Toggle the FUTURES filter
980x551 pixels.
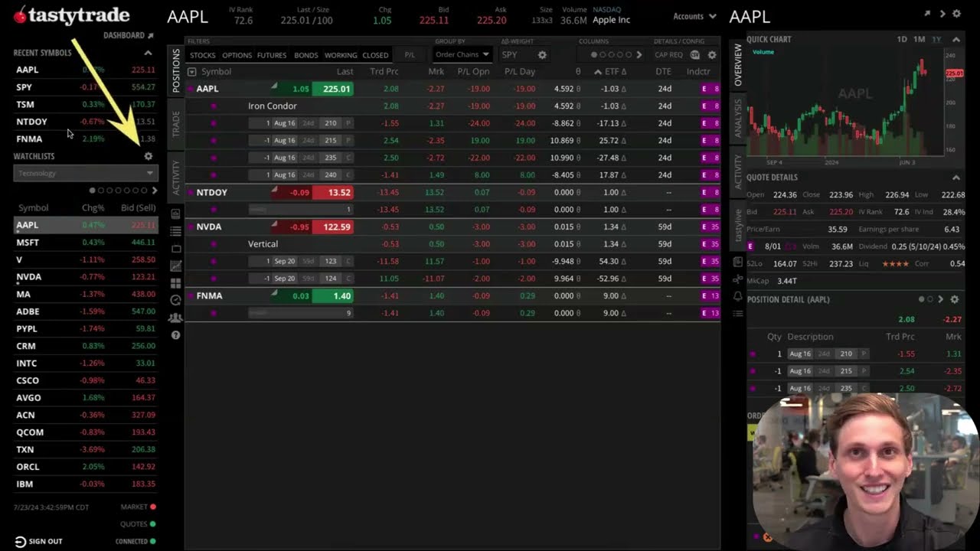pos(272,55)
